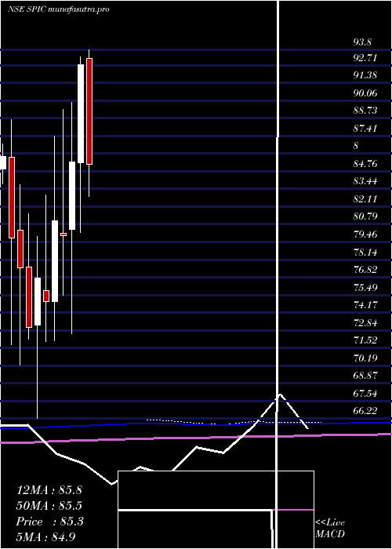Select the 91.38 price axis label

[365, 75]
